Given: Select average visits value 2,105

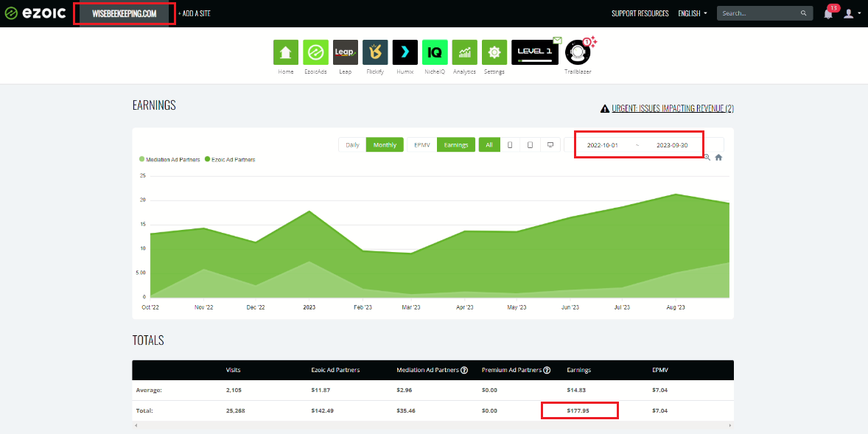Looking at the screenshot, I should click(x=234, y=391).
